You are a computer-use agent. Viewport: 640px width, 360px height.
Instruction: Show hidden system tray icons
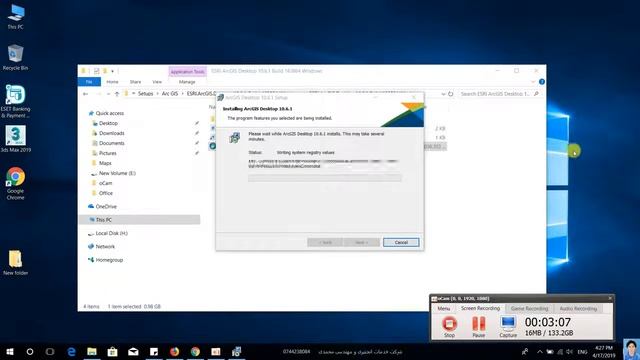tap(540, 351)
